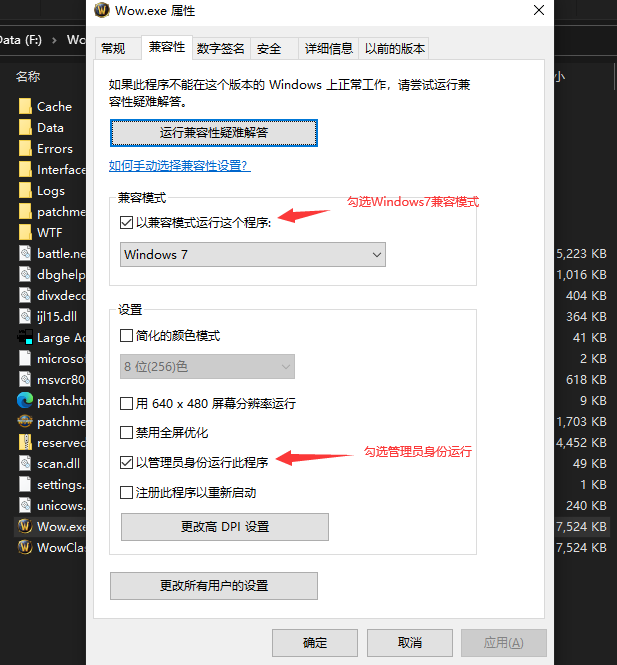Click the msvcr80 file icon
Screen dimensions: 617x665
pos(25,380)
